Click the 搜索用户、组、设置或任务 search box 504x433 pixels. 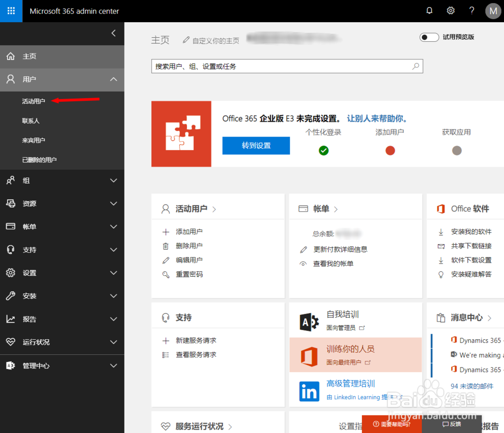287,66
